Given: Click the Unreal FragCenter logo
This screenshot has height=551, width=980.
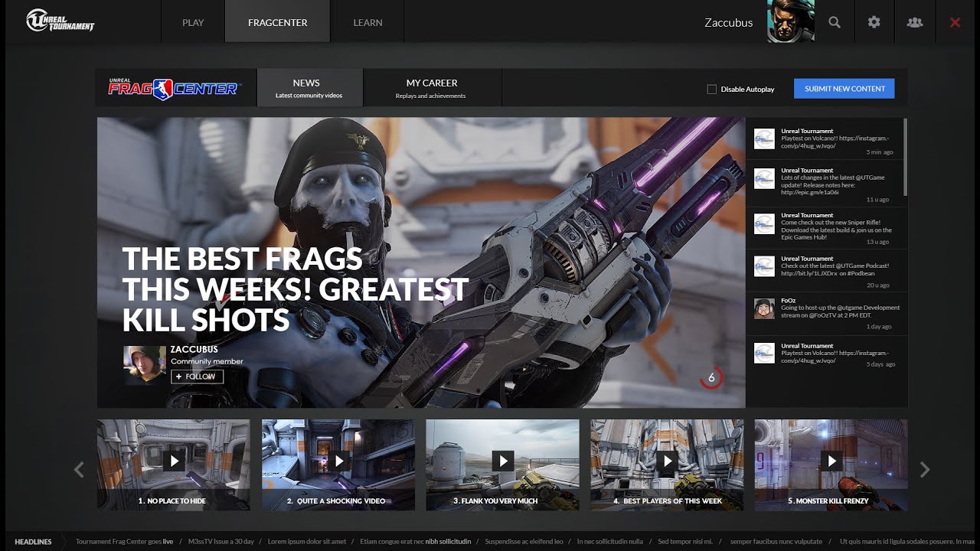Looking at the screenshot, I should click(x=175, y=88).
